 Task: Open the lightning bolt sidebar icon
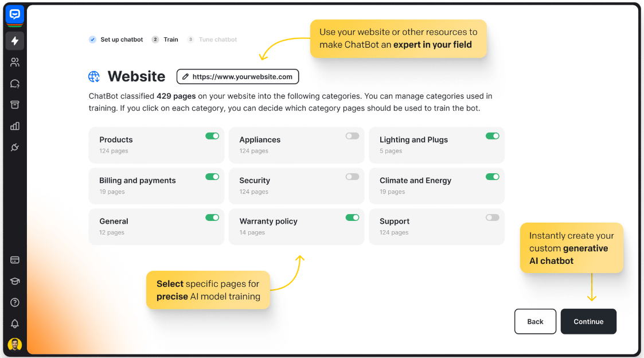[15, 41]
